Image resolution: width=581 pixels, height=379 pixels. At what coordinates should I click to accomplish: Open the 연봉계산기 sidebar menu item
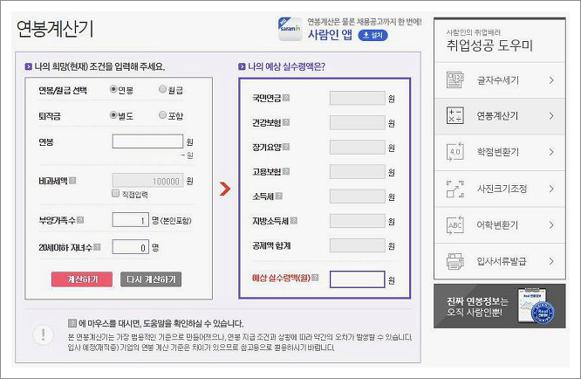500,116
